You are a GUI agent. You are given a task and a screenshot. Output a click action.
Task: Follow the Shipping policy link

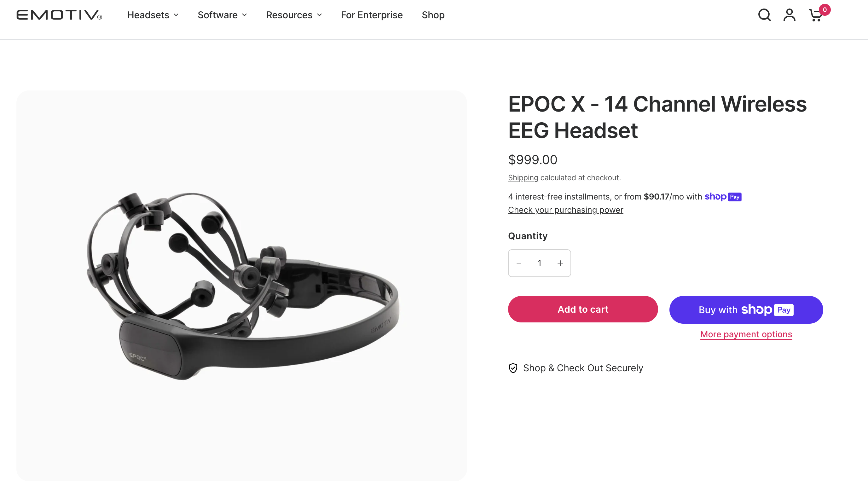(x=523, y=178)
